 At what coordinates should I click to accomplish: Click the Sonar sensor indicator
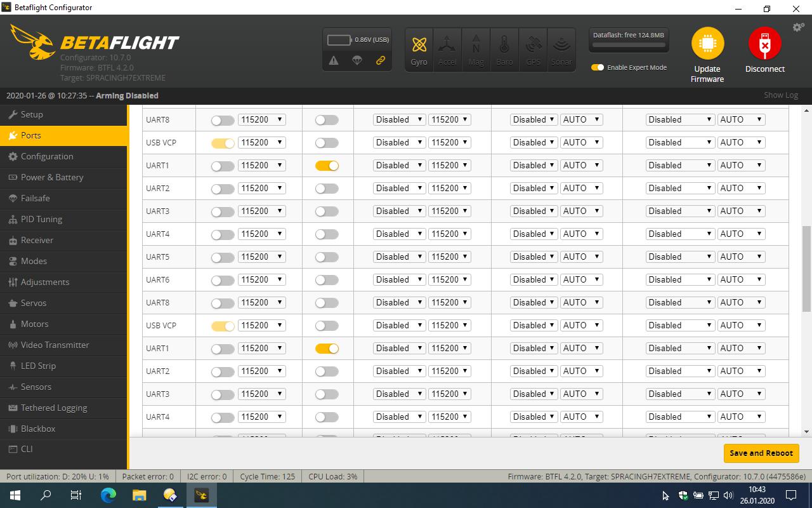[561, 48]
